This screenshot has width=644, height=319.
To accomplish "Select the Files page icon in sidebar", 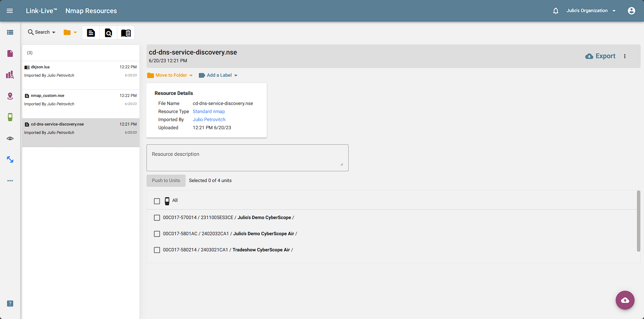I will [x=10, y=53].
